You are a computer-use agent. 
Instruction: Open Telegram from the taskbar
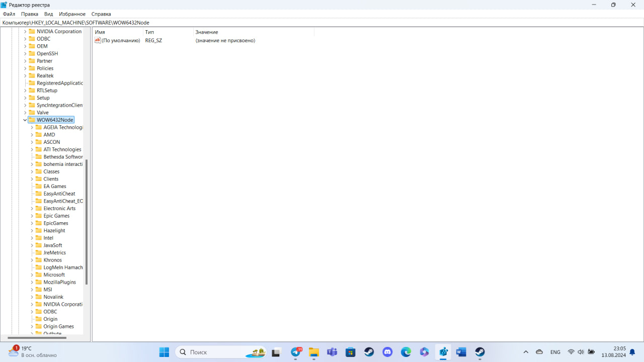296,352
